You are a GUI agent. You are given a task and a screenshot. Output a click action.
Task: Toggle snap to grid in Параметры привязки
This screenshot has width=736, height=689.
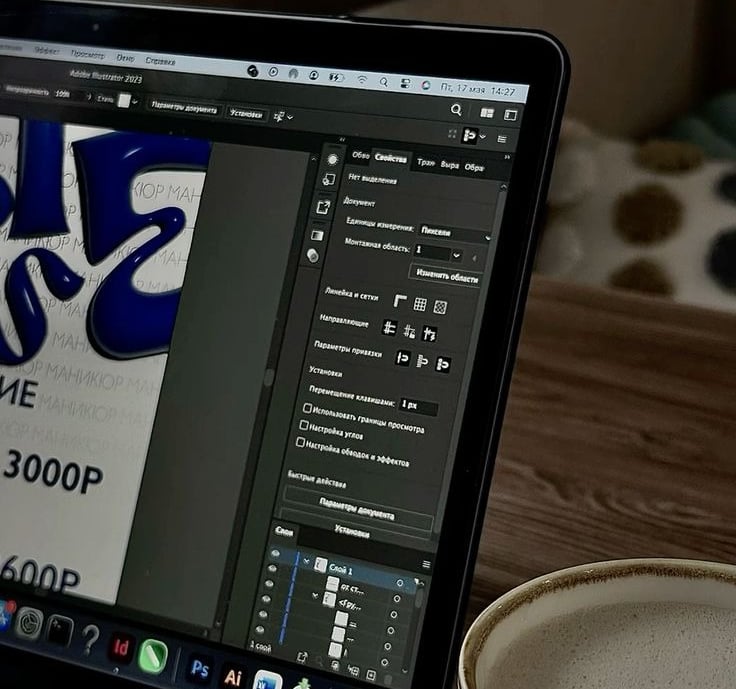pos(422,361)
